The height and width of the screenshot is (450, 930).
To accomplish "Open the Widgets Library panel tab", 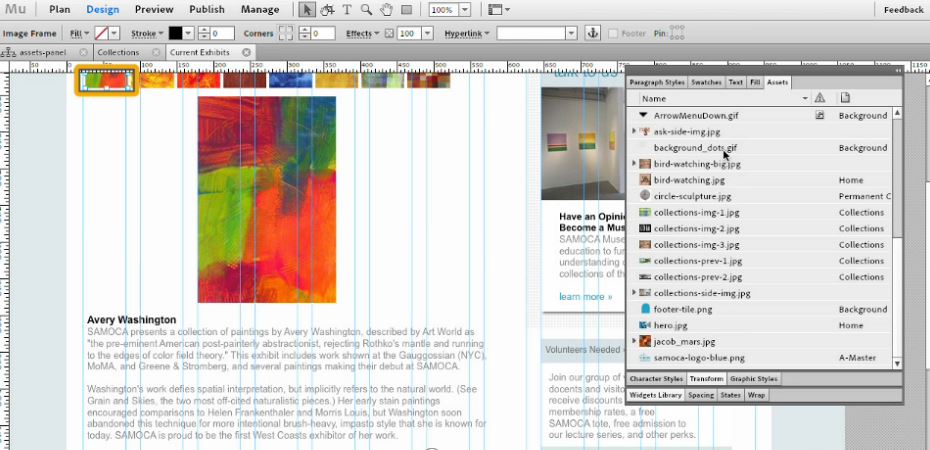I will (655, 394).
